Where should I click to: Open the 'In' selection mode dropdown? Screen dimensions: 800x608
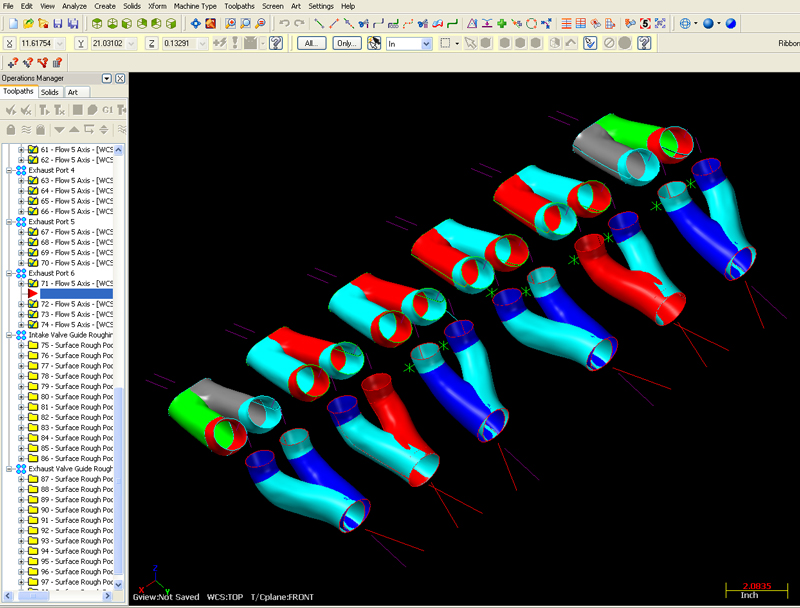click(x=426, y=44)
